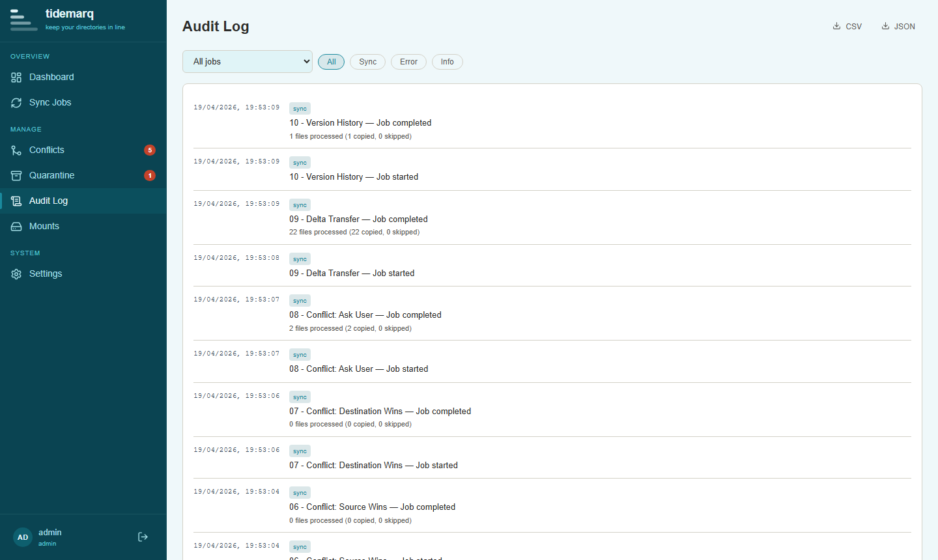This screenshot has height=560, width=938.
Task: Export audit log as JSON
Action: click(x=898, y=27)
